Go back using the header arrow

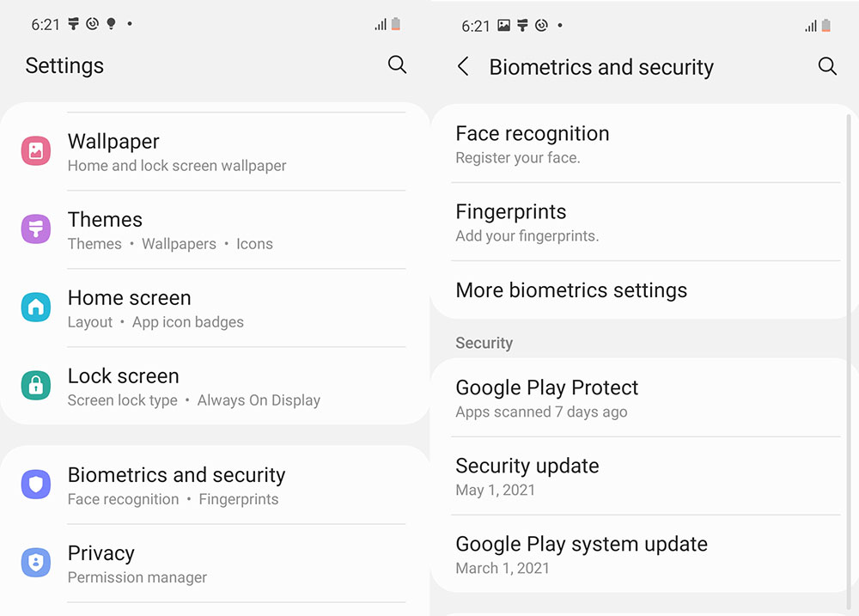(463, 66)
